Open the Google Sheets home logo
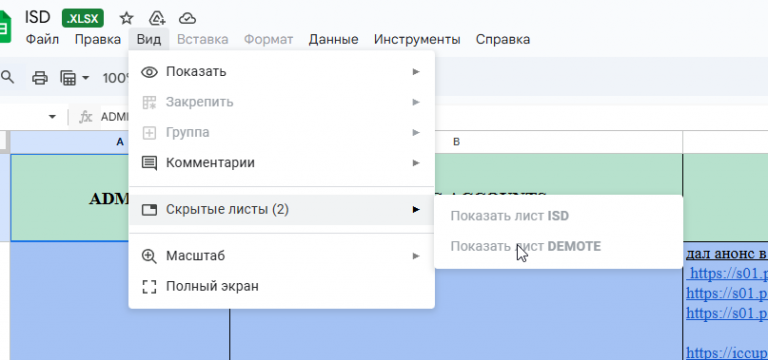The height and width of the screenshot is (360, 768). [x=5, y=27]
